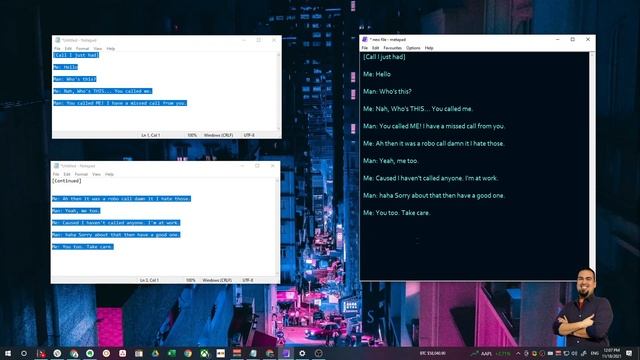Click the top Notepad vertical scrollbar

[279, 92]
